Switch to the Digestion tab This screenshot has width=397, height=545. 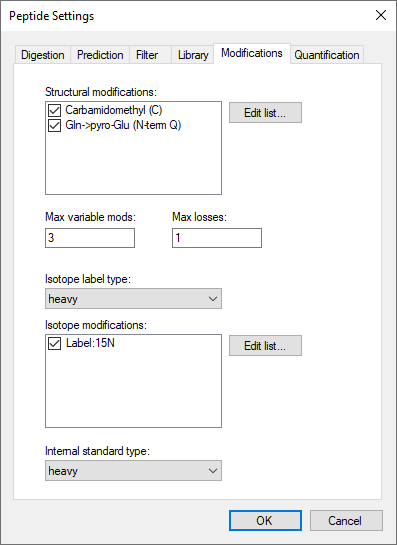point(42,55)
